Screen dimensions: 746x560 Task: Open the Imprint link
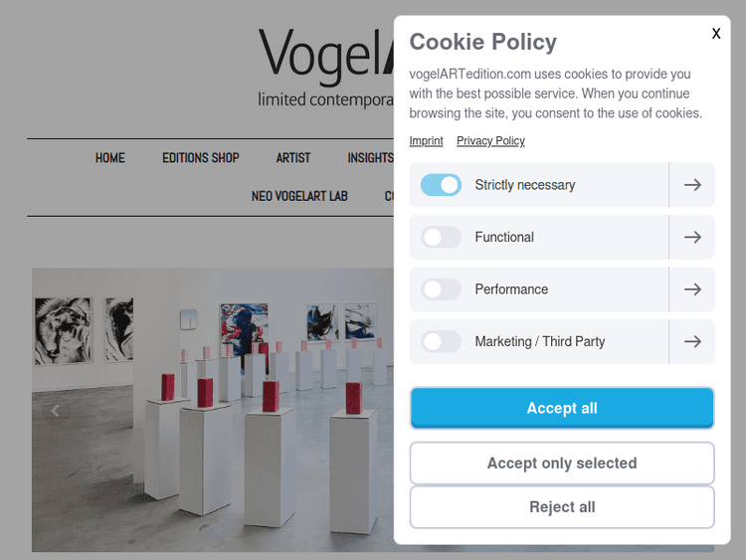pyautogui.click(x=426, y=141)
